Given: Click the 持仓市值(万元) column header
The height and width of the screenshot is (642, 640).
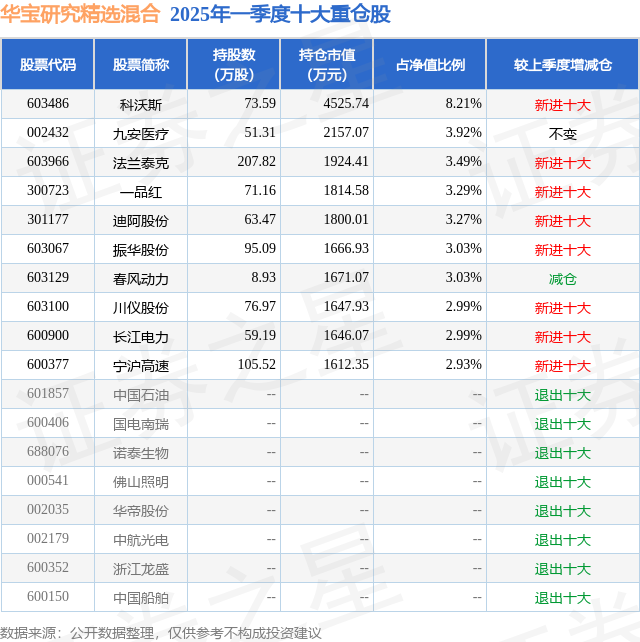Looking at the screenshot, I should 327,65.
